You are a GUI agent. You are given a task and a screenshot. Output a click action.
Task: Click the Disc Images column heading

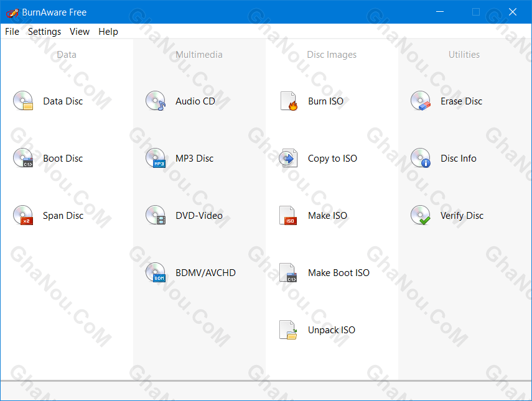click(x=332, y=55)
